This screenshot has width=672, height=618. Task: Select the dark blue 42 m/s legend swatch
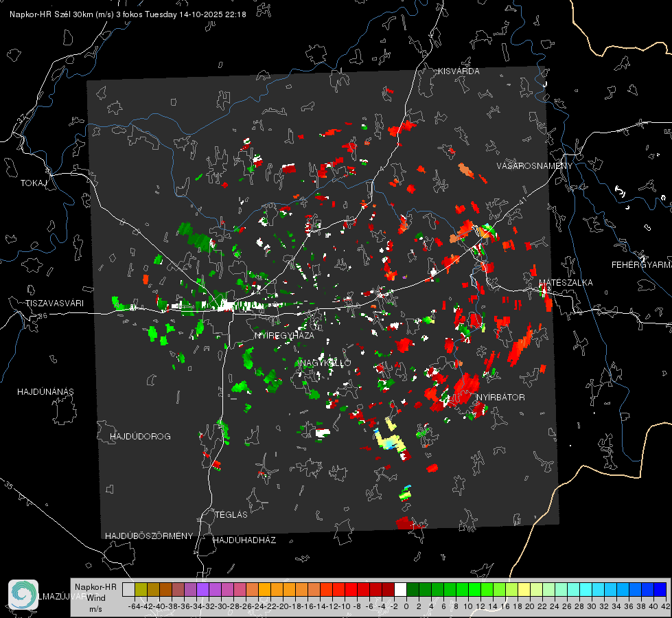pyautogui.click(x=660, y=589)
